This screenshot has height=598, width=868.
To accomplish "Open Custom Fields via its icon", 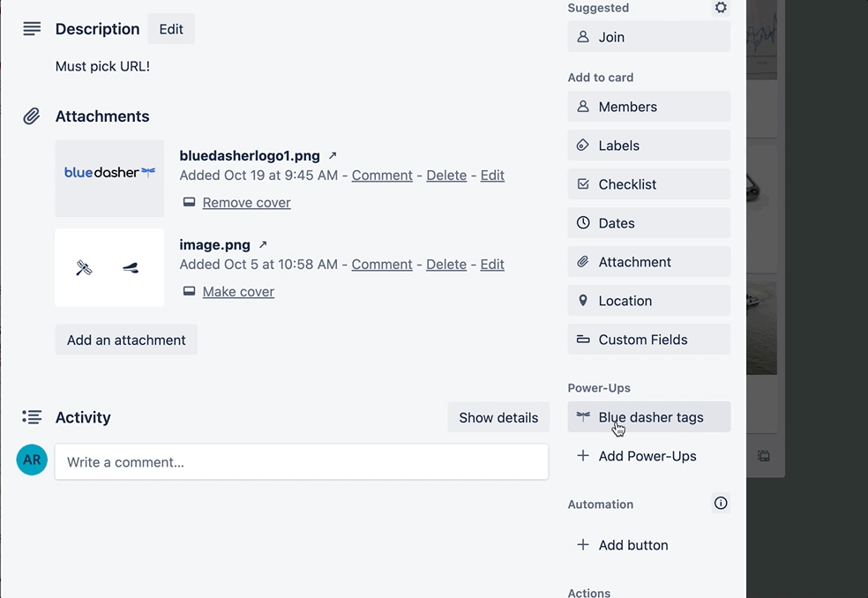I will 582,339.
